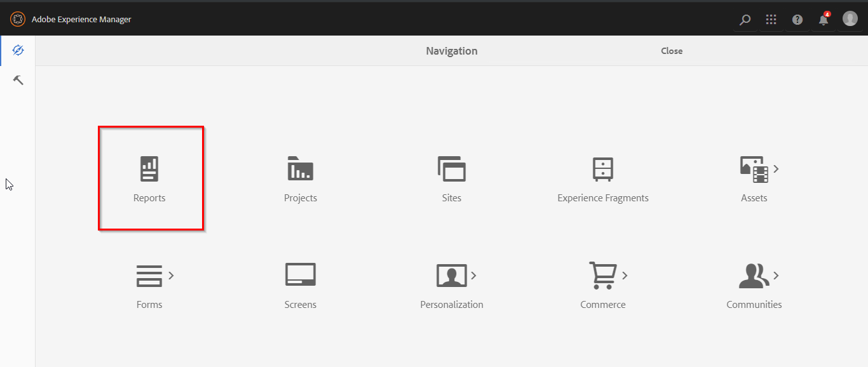Expand the Forms submenu chevron

point(171,276)
